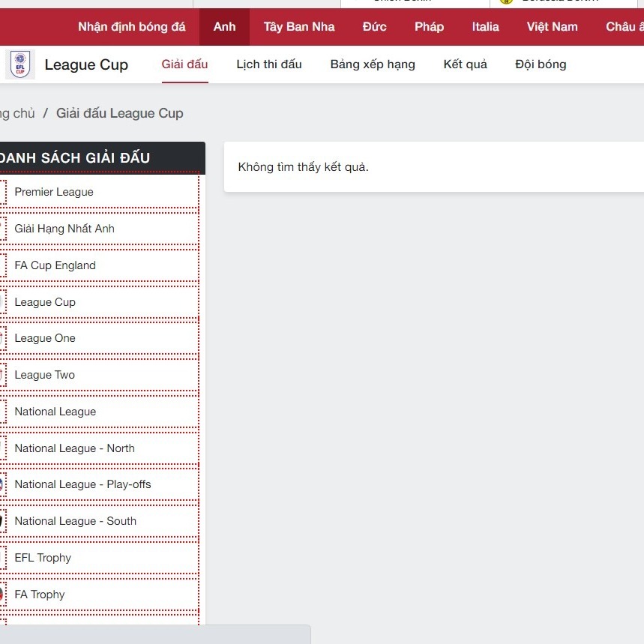
Task: Switch to Lịch thi đấu tab
Action: (269, 64)
